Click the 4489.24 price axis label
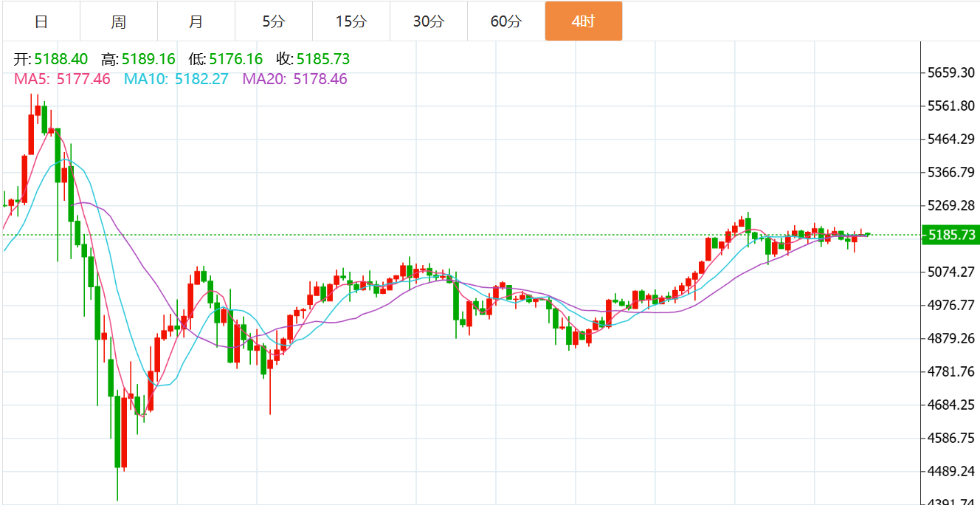Image resolution: width=980 pixels, height=505 pixels. 951,471
